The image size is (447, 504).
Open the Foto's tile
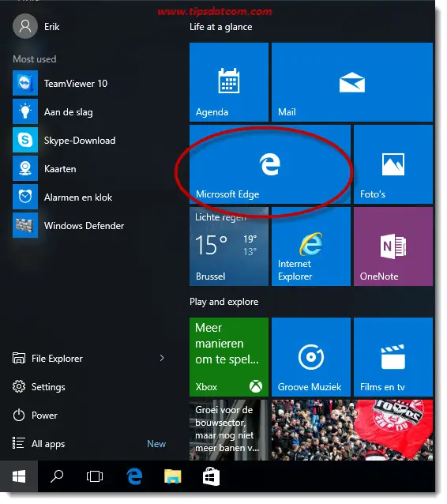pyautogui.click(x=393, y=164)
